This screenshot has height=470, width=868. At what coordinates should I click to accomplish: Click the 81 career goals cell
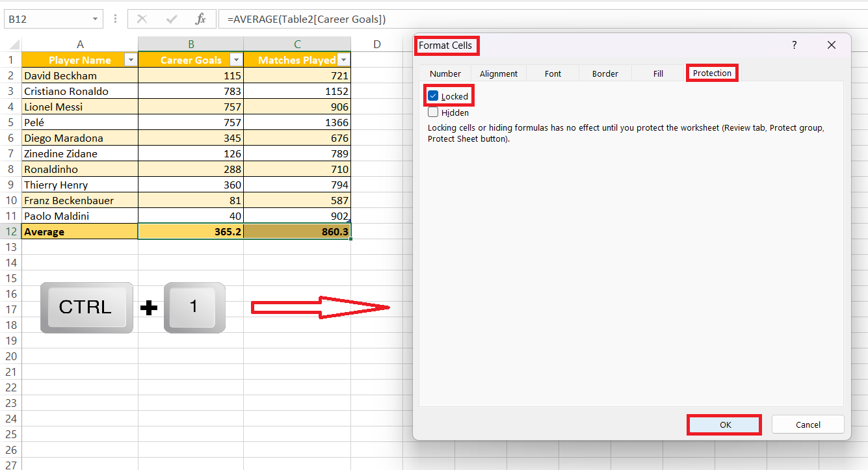pos(191,200)
